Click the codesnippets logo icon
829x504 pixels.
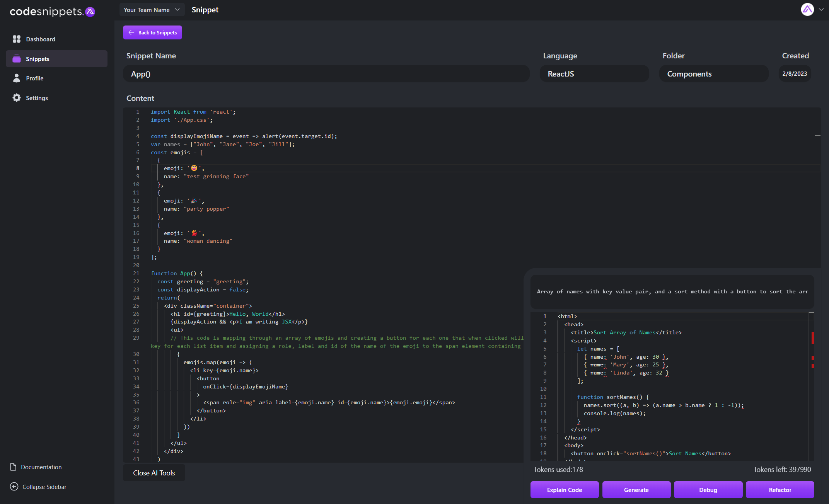pos(90,12)
